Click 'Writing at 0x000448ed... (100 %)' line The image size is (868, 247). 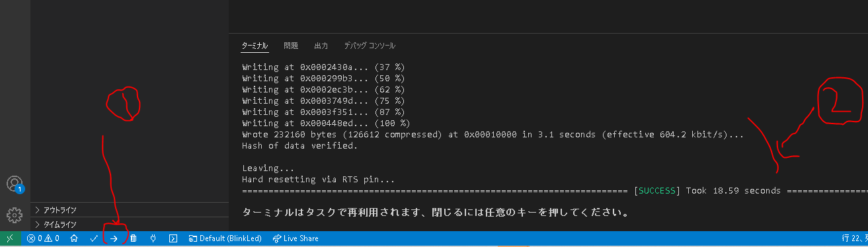point(326,123)
